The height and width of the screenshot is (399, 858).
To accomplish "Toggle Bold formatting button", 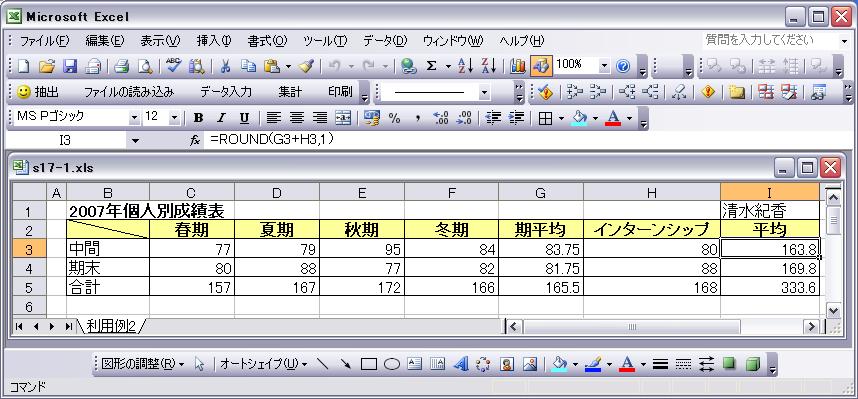I will (198, 118).
